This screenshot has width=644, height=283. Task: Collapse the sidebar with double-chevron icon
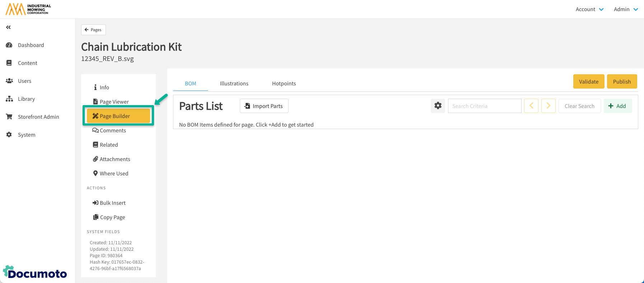(x=8, y=27)
